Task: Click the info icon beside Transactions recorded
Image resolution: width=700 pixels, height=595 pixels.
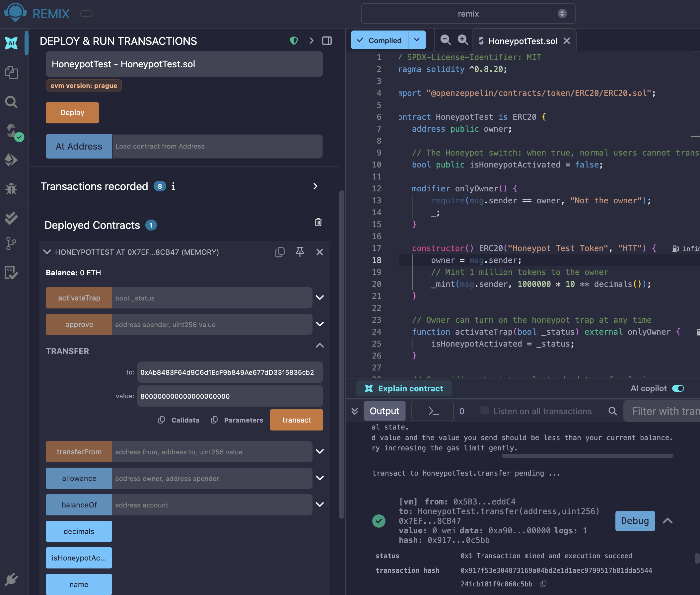Action: (173, 186)
